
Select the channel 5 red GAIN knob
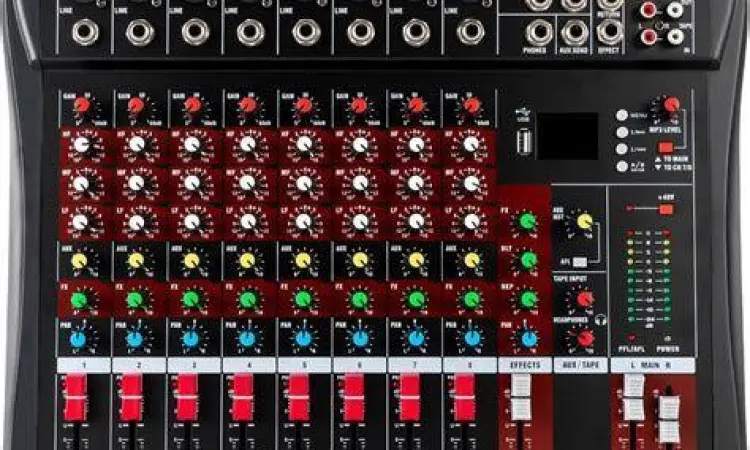click(x=303, y=105)
